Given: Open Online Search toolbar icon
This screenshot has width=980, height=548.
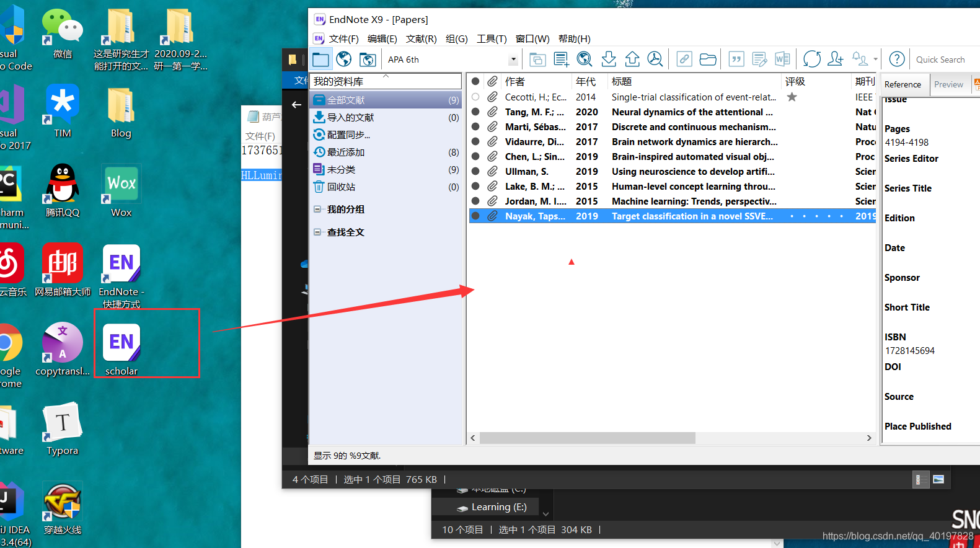Looking at the screenshot, I should [x=585, y=60].
